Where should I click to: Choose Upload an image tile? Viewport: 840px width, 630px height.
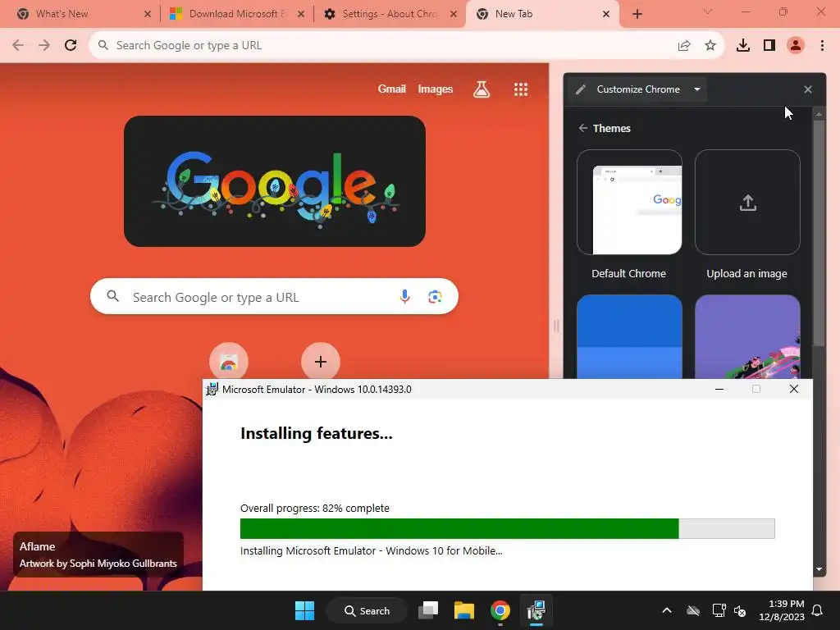pos(747,203)
